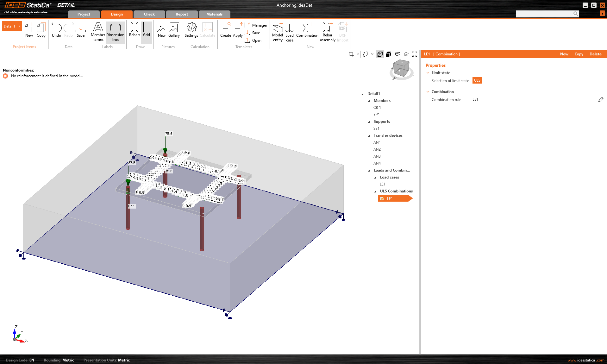Open the Detail1 project item dropdown
Image resolution: width=607 pixels, height=364 pixels.
point(19,26)
